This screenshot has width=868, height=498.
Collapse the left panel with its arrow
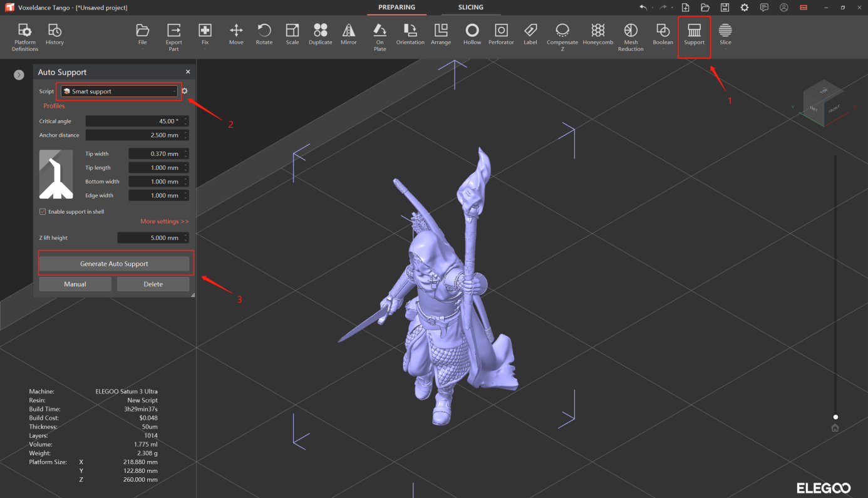click(x=19, y=75)
